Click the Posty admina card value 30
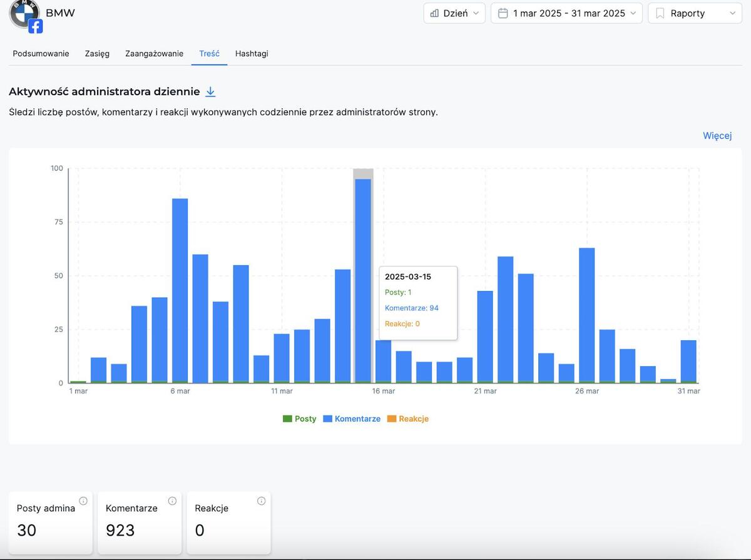The width and height of the screenshot is (751, 560). (27, 531)
